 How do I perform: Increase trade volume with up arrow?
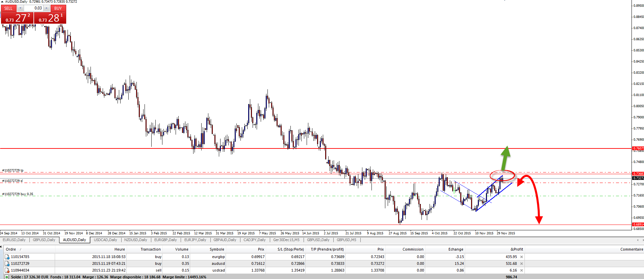coord(47,8)
